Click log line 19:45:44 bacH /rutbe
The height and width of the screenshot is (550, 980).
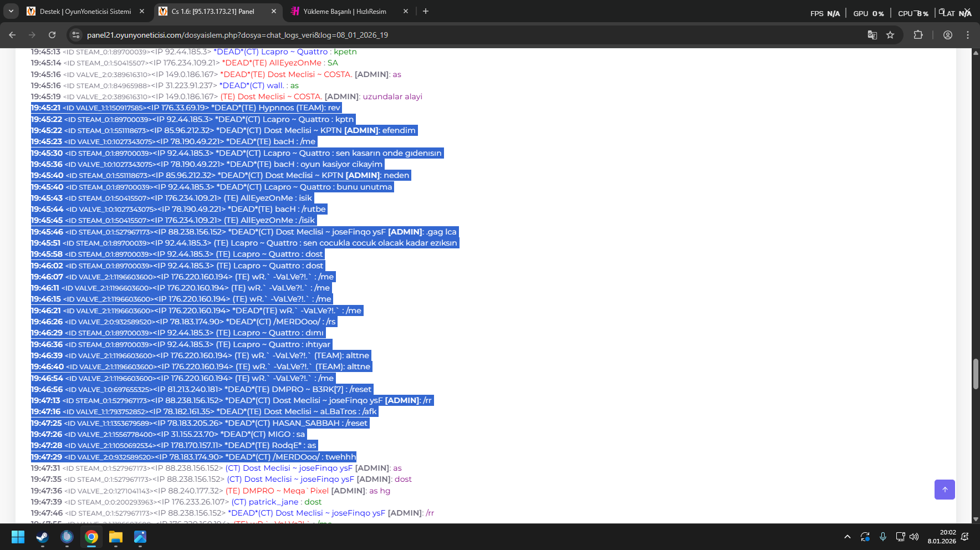coord(179,209)
